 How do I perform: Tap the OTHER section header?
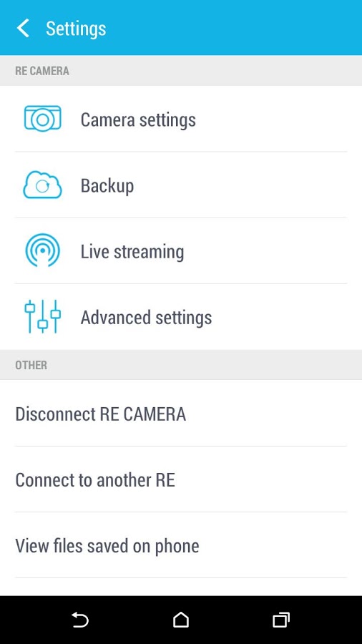tap(181, 365)
